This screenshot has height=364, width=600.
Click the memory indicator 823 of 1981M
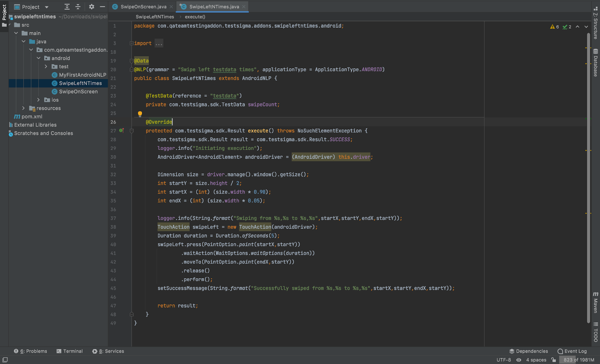pyautogui.click(x=579, y=360)
